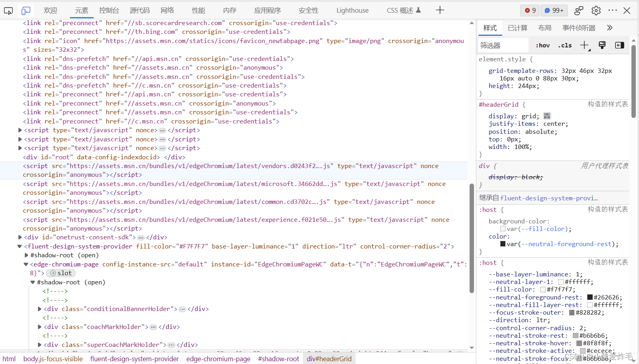Viewport: 639px width, 364px height.
Task: Open the more options ellipsis menu
Action: 612,10
